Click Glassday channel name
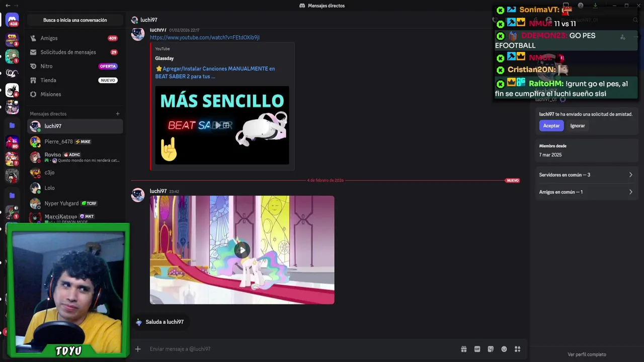 [x=165, y=58]
